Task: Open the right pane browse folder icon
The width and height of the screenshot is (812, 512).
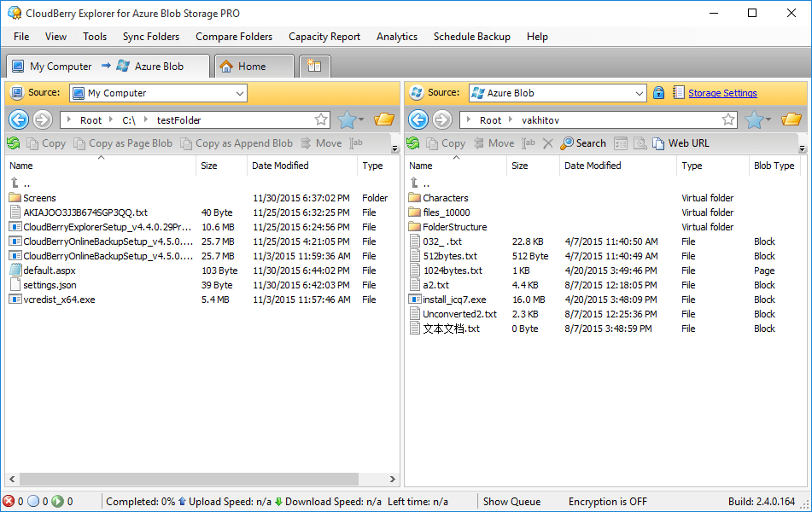Action: [792, 119]
